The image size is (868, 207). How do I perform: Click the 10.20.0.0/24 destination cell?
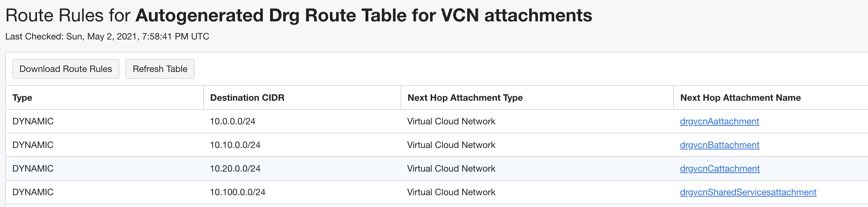pyautogui.click(x=235, y=169)
